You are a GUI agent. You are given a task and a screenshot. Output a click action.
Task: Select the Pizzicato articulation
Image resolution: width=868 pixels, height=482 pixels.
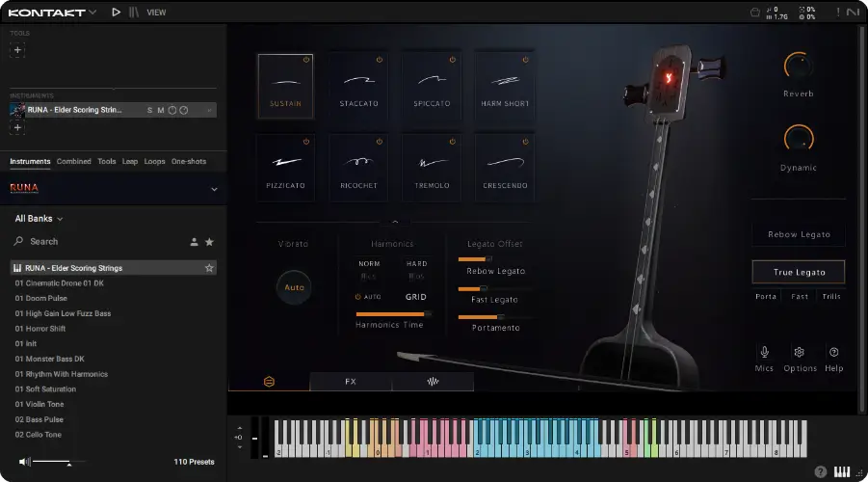(x=286, y=168)
